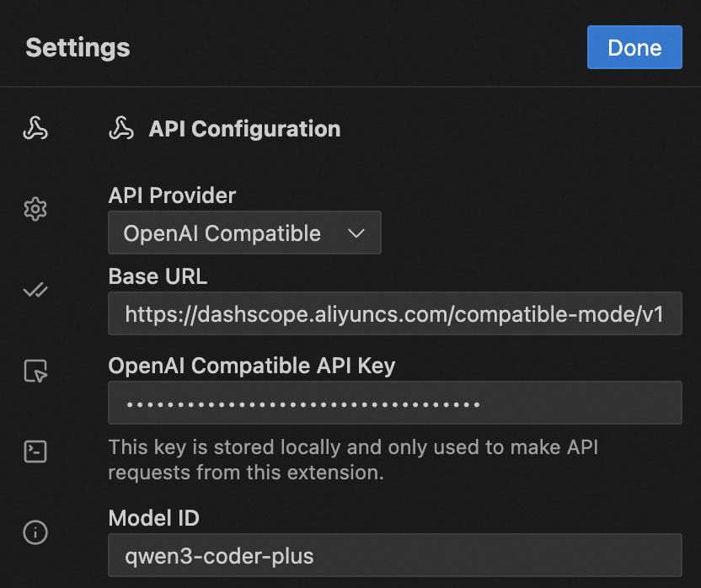Image resolution: width=701 pixels, height=588 pixels.
Task: Click the Base URL label
Action: pos(158,276)
